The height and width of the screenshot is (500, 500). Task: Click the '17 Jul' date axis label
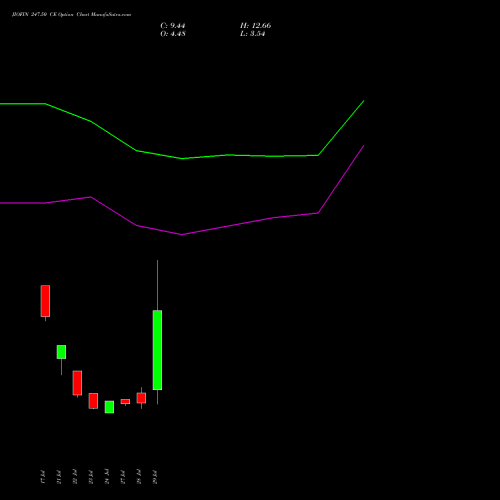[x=42, y=477]
